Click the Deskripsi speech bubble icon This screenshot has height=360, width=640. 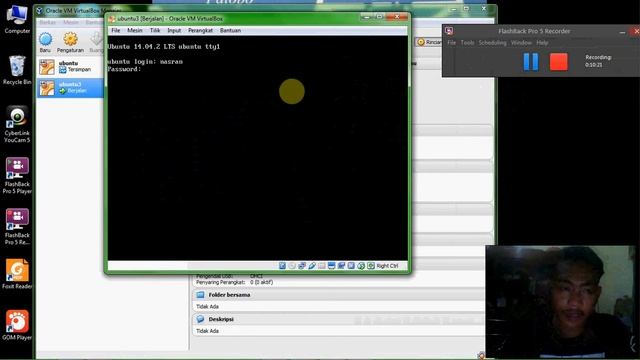tap(200, 319)
